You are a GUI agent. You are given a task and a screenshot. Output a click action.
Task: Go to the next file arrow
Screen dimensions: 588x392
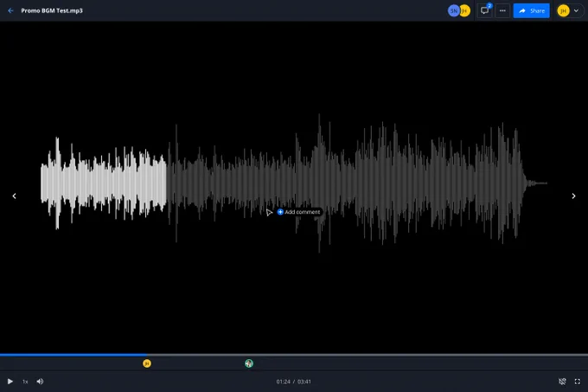coord(573,196)
